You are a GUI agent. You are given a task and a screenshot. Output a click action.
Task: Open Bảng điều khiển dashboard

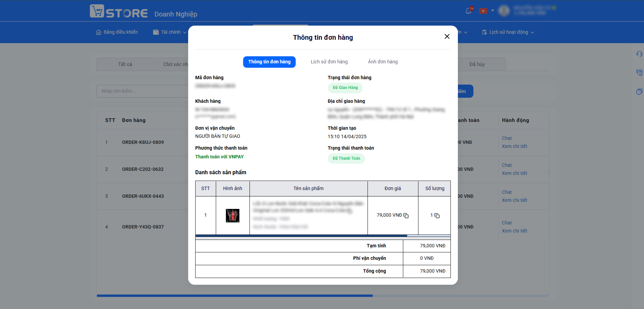(117, 32)
